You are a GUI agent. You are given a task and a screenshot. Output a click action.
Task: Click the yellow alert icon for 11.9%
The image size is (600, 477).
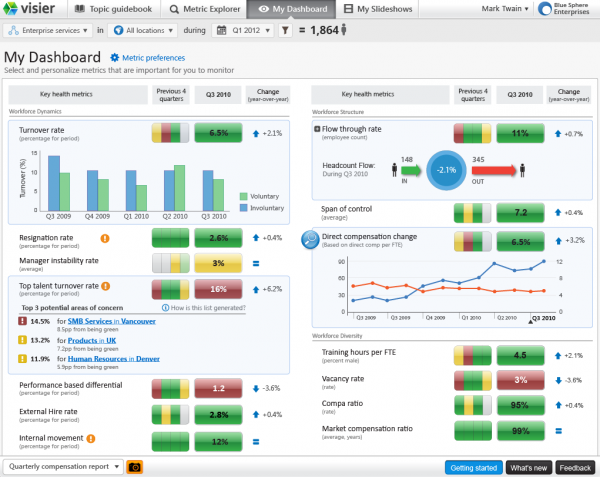23,358
